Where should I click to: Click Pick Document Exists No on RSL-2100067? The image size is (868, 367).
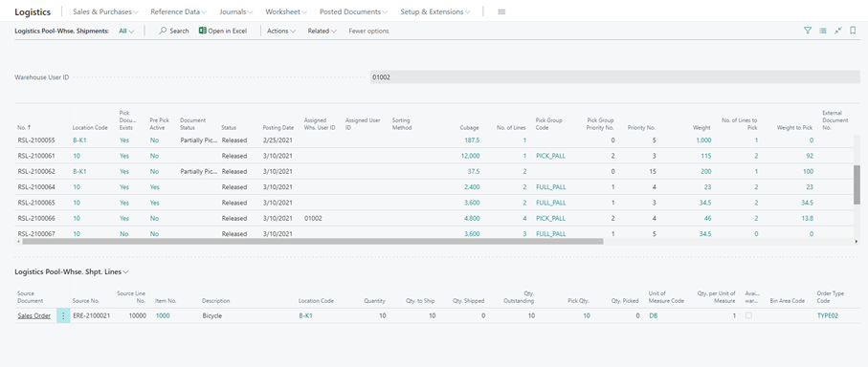124,234
